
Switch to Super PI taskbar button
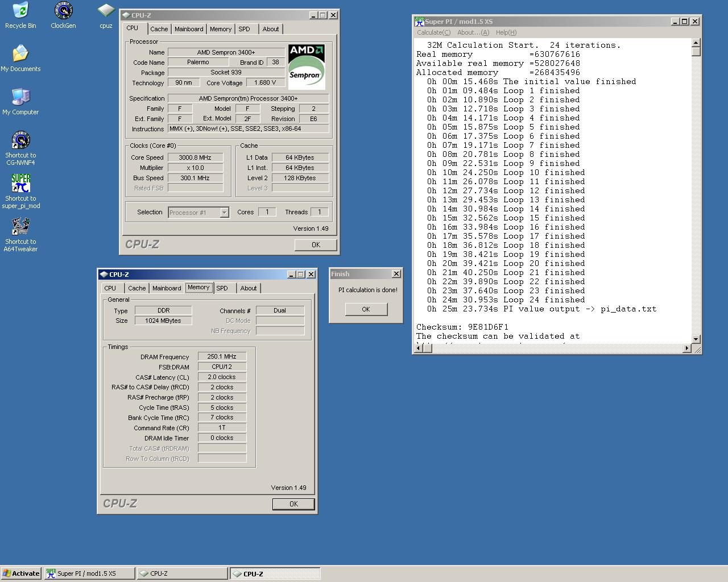(x=89, y=573)
